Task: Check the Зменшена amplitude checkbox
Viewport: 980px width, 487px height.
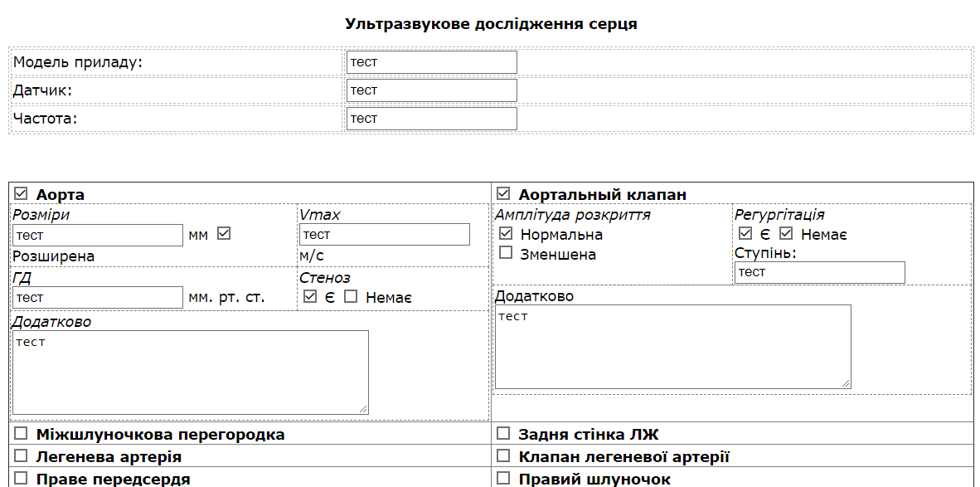Action: 506,253
